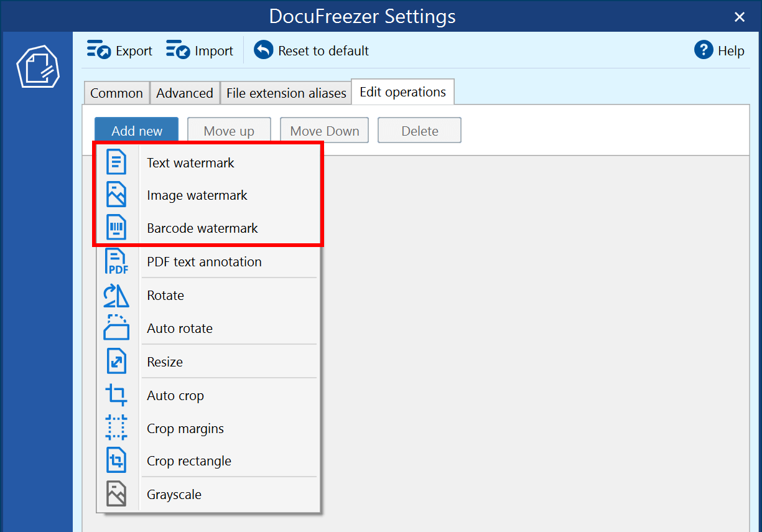Click the Resize icon
This screenshot has width=762, height=532.
click(116, 362)
